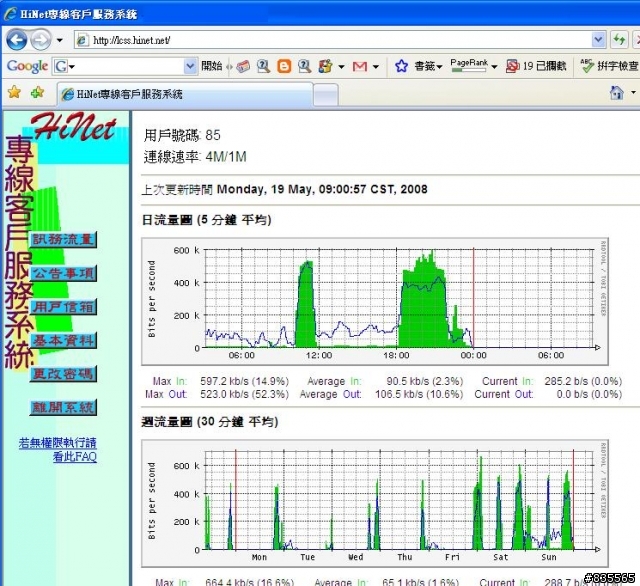
Task: Click the 用戶號碼: 85 text
Action: tap(182, 135)
